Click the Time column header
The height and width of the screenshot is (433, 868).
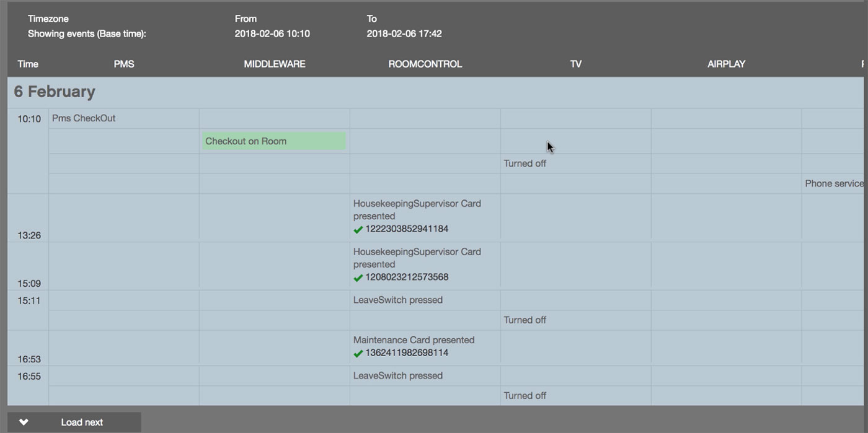(x=28, y=64)
